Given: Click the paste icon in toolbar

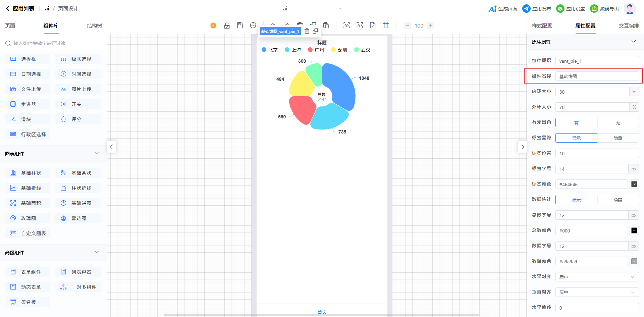Looking at the screenshot, I should click(326, 25).
